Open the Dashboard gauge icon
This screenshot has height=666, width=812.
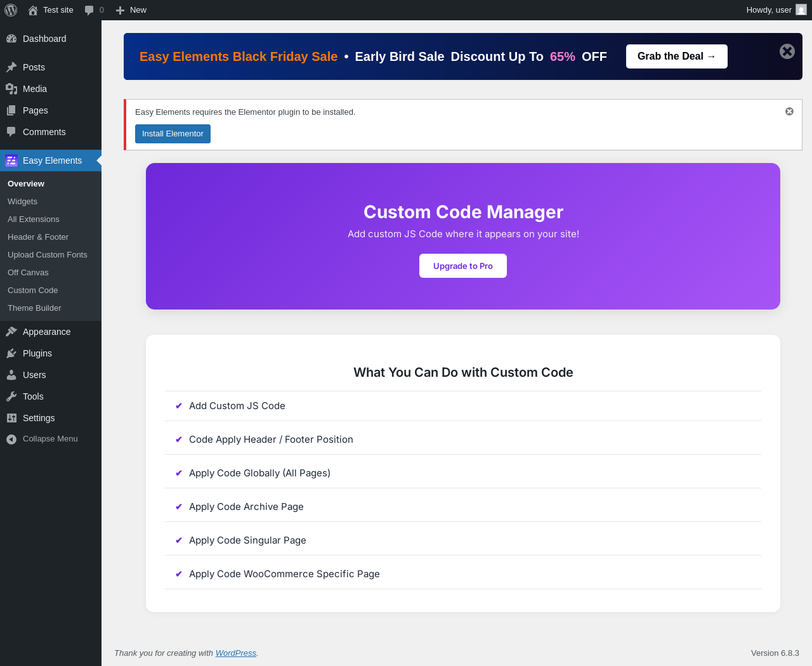tap(11, 39)
